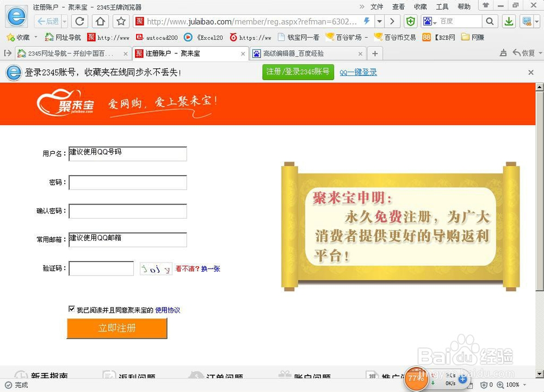Open the 工具 menu
This screenshot has height=392, width=544.
pos(442,6)
